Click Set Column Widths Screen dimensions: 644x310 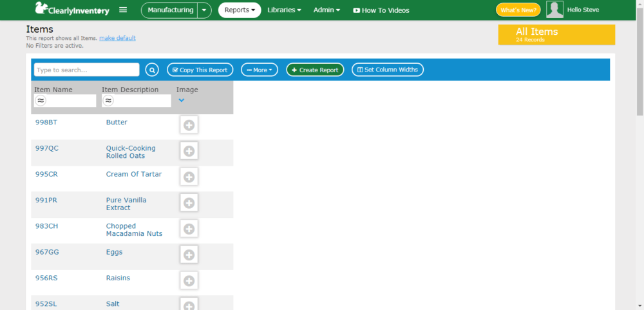click(388, 70)
